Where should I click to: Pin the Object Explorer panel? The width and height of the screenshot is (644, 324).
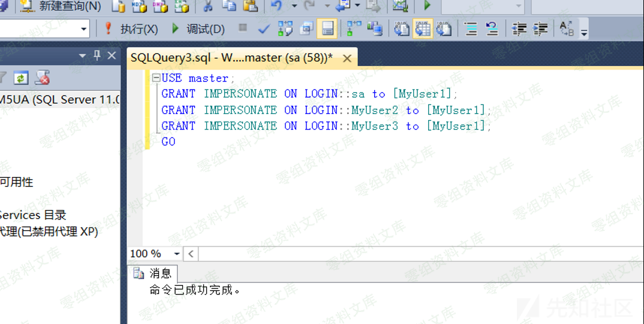[97, 55]
